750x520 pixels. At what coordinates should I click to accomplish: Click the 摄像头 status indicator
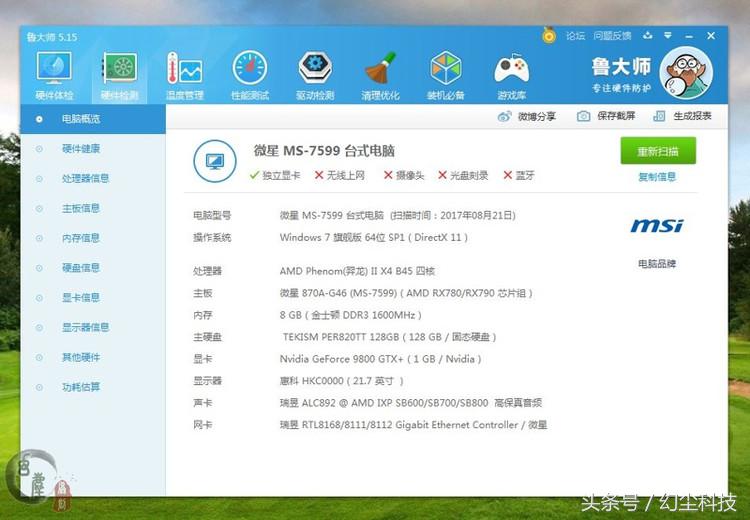pos(404,176)
